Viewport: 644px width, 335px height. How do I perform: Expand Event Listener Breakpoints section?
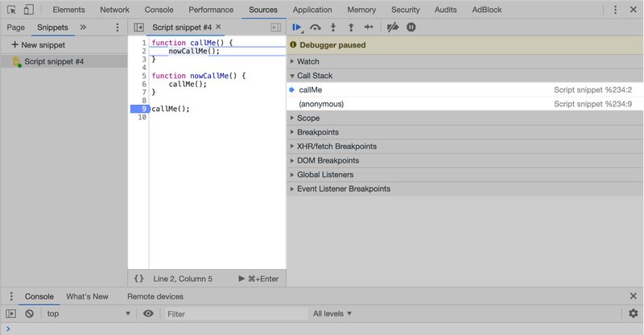coord(464,188)
